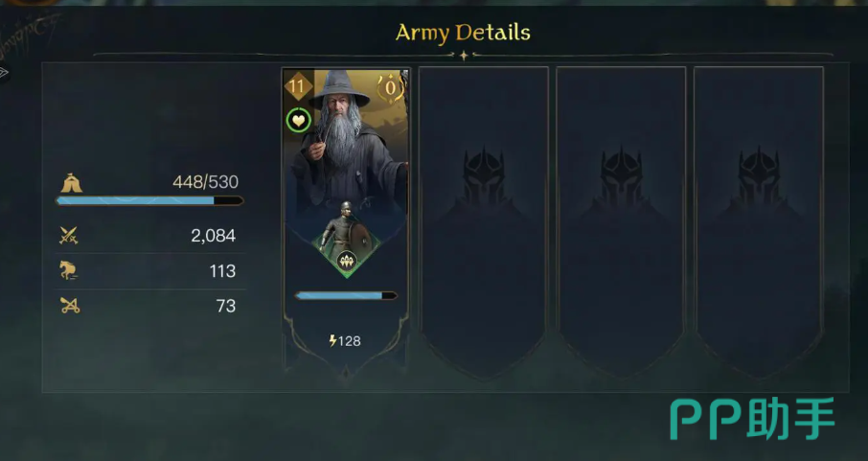Screen dimensions: 868x461
Task: Click the army capacity progress bar
Action: pos(149,201)
